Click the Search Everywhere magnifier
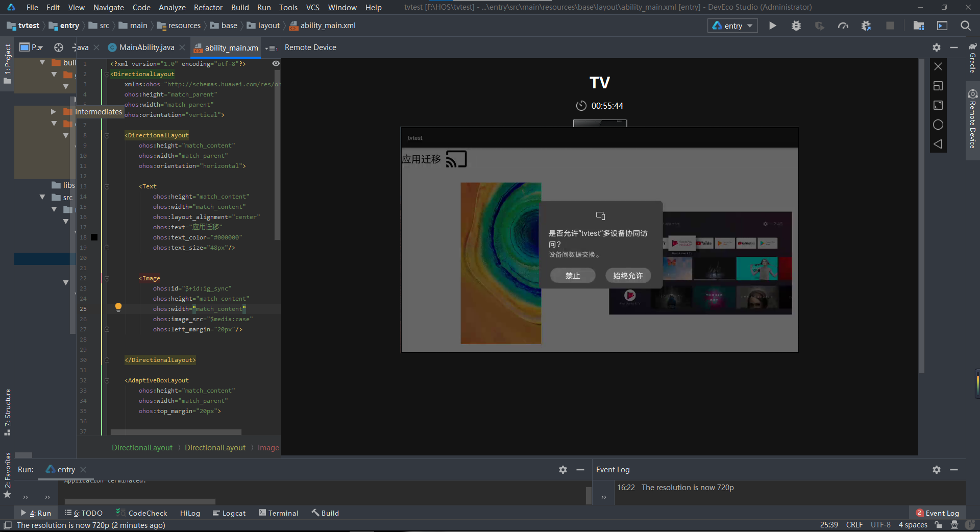 tap(966, 26)
